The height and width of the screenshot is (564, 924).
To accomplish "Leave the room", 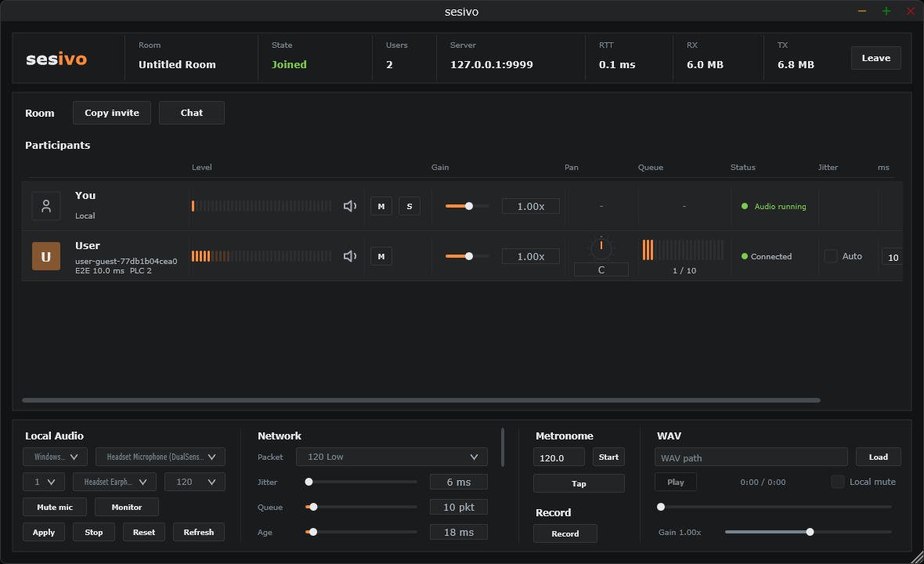I will [x=875, y=58].
